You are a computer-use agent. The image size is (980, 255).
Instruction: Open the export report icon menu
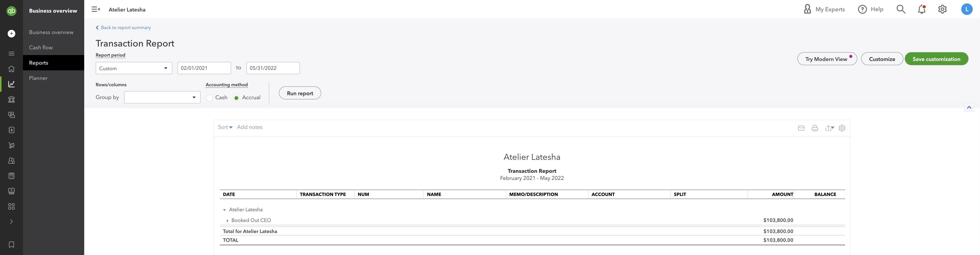[x=829, y=128]
